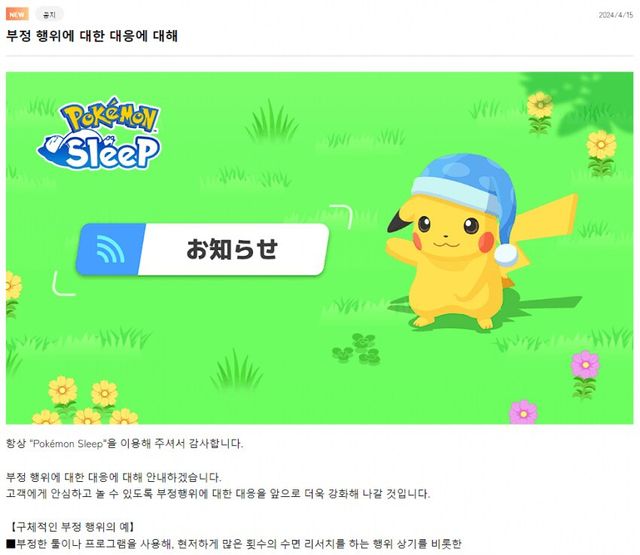Click the line 부정 행위에 대한 대응에 대해 안내하겠습니다
Image resolution: width=640 pixels, height=555 pixels.
click(114, 477)
